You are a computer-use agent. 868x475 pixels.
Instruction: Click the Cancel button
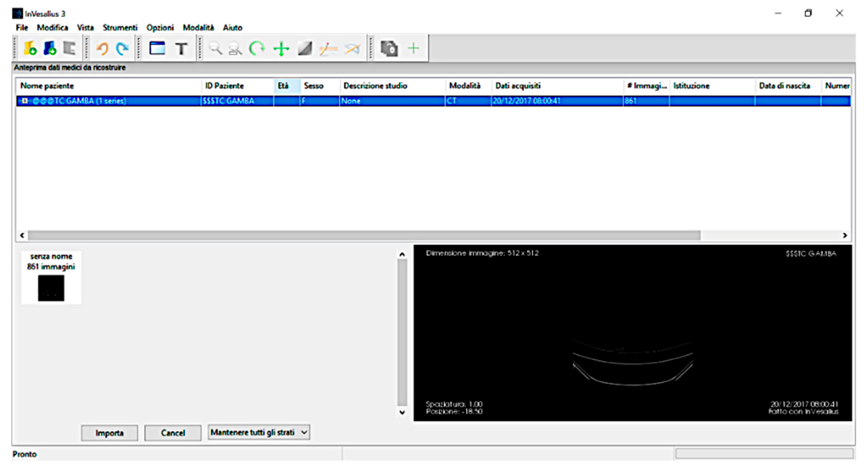[x=173, y=433]
